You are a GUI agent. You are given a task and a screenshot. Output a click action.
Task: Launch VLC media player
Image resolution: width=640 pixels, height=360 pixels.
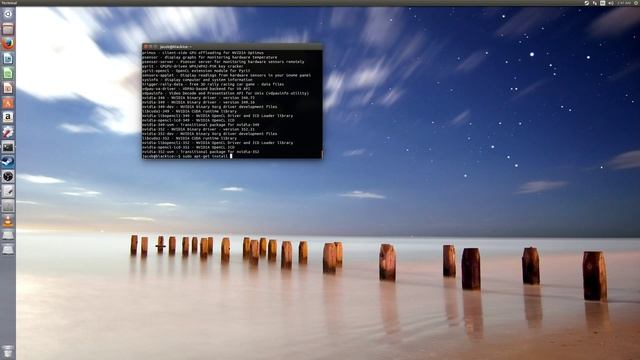(x=8, y=220)
